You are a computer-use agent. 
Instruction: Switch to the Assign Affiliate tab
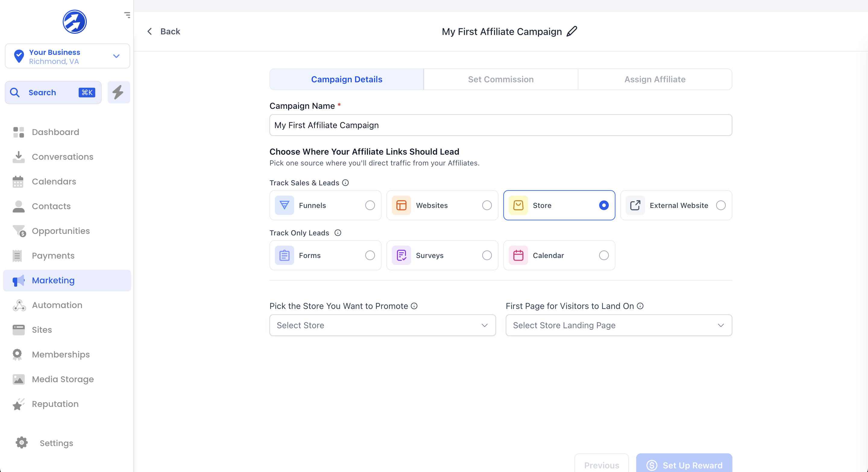(654, 79)
